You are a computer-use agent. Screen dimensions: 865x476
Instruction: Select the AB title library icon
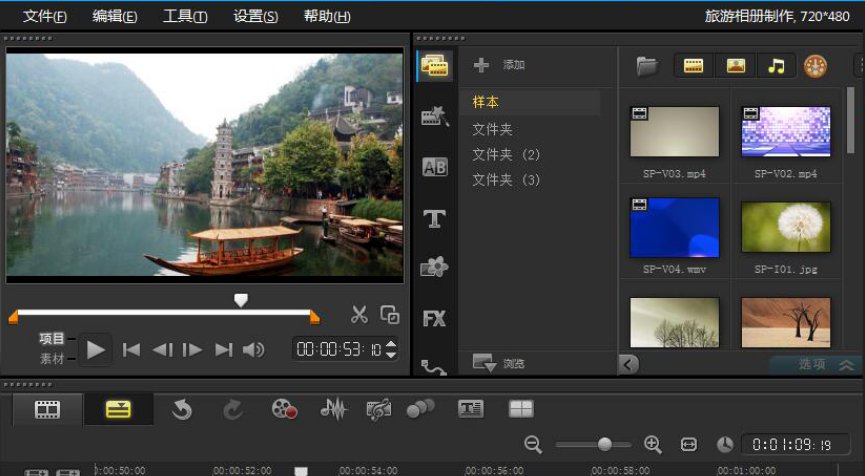[x=435, y=168]
